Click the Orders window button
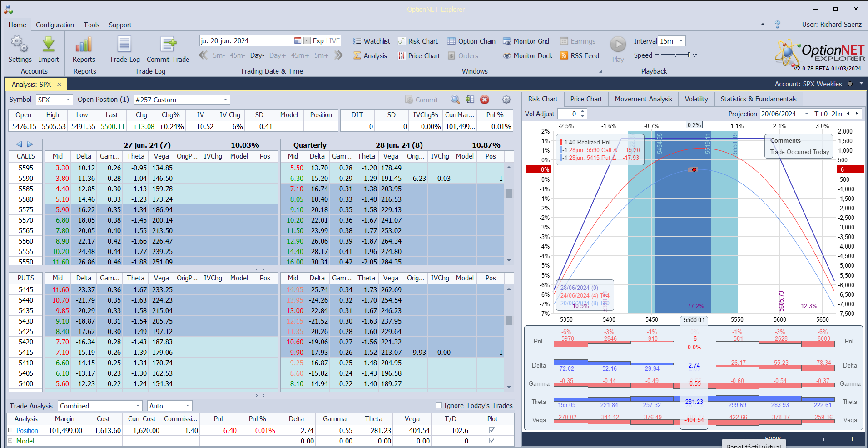 (463, 56)
